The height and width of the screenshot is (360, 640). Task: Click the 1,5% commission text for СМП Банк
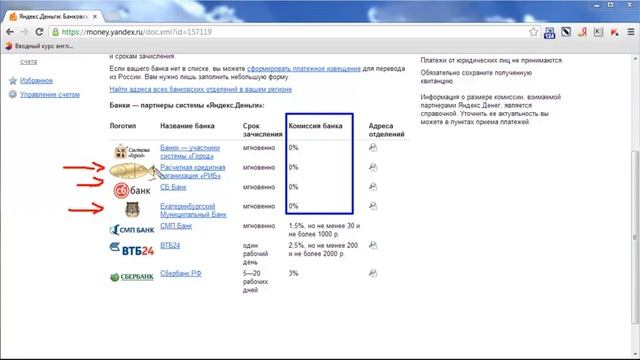click(324, 230)
